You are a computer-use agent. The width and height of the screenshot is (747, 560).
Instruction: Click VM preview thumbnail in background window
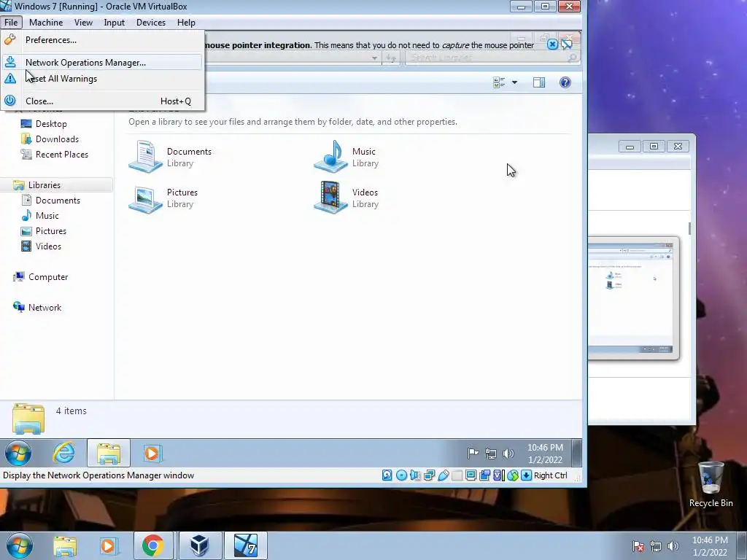[633, 297]
